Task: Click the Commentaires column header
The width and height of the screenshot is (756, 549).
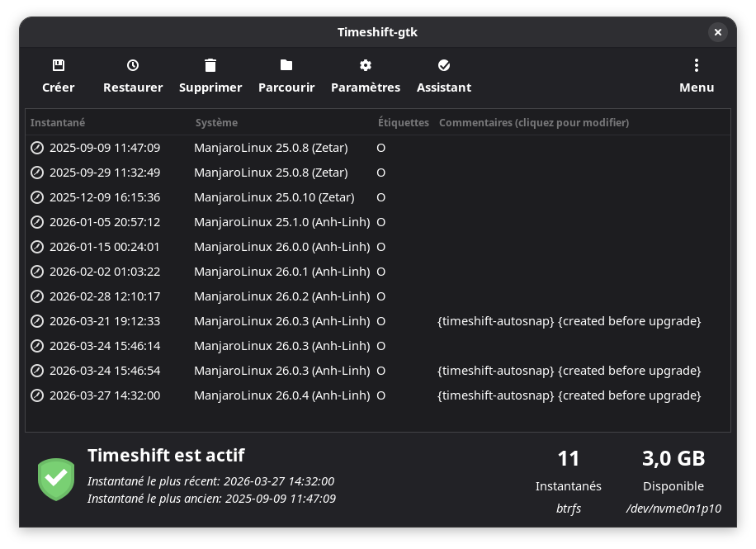Action: [534, 123]
